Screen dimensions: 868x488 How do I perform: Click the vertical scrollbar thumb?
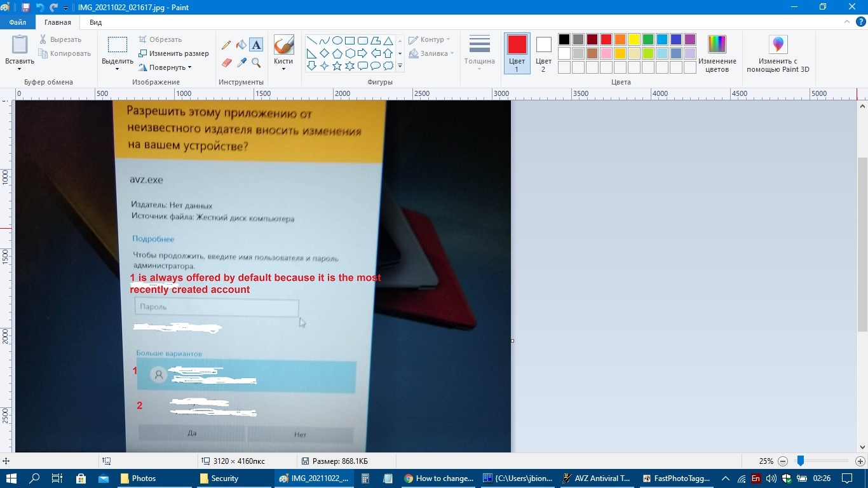[862, 244]
